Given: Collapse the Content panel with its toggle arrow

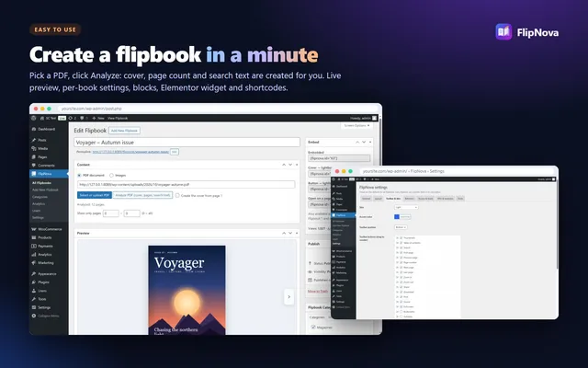Looking at the screenshot, I should tap(297, 165).
